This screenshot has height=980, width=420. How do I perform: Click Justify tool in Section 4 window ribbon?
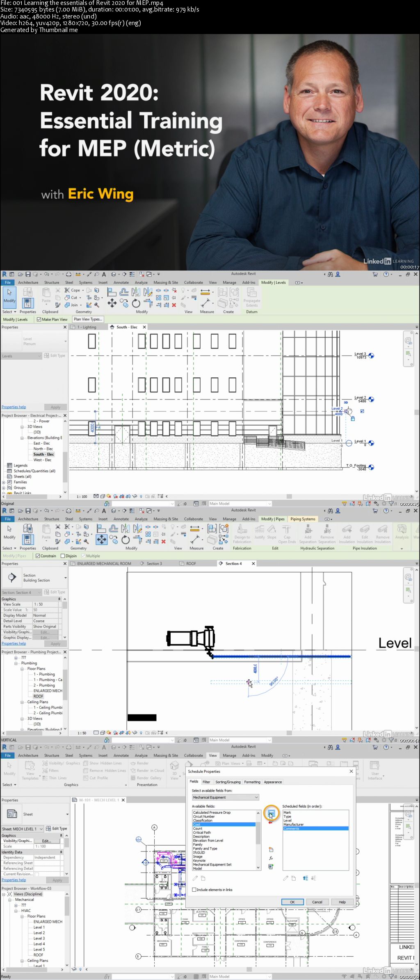259,532
